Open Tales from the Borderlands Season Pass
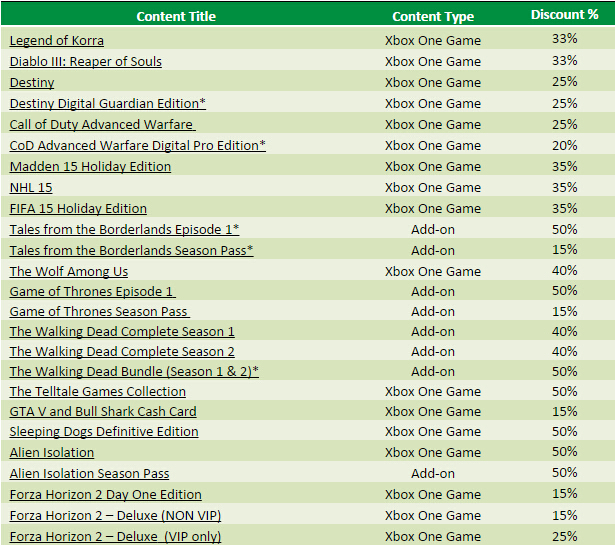 (131, 251)
